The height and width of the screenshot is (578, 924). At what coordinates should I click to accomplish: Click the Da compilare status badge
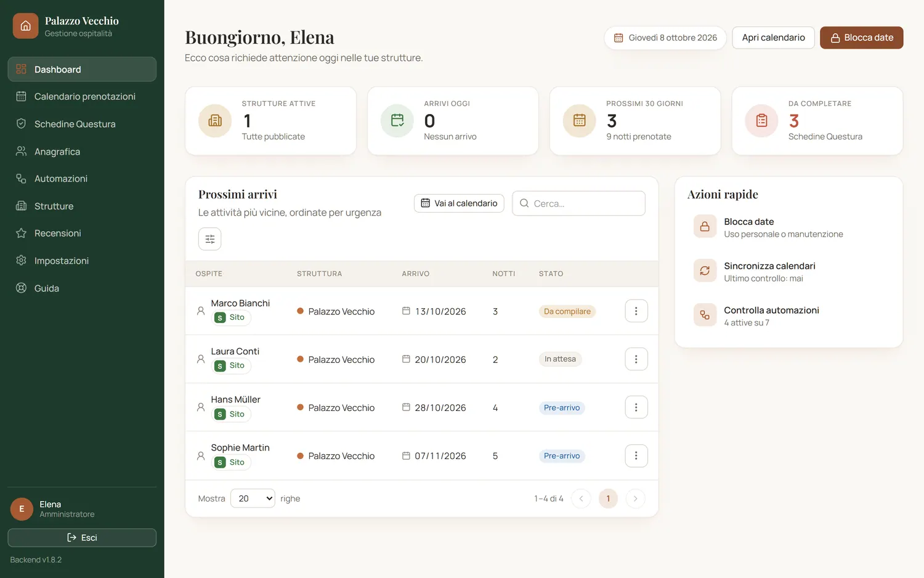tap(567, 312)
